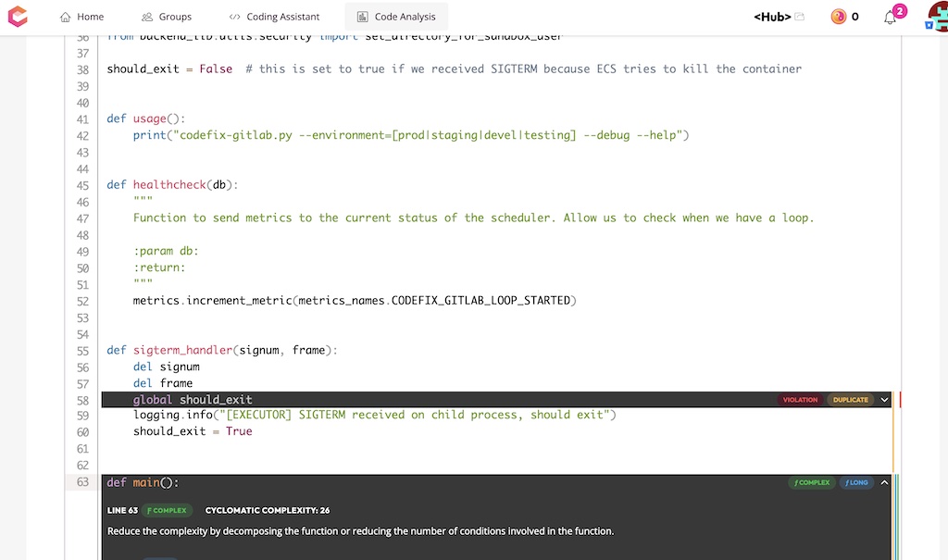The height and width of the screenshot is (560, 948).
Task: Open the user avatar menu
Action: click(x=938, y=17)
